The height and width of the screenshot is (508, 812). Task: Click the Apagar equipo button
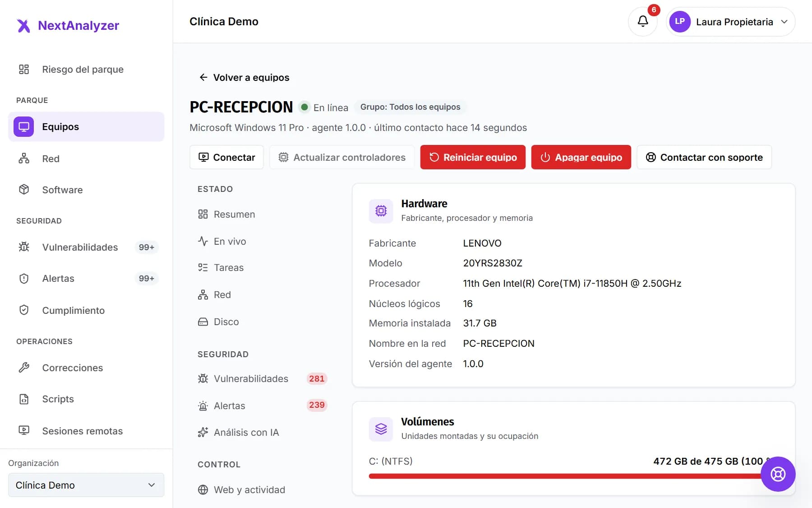pyautogui.click(x=581, y=157)
